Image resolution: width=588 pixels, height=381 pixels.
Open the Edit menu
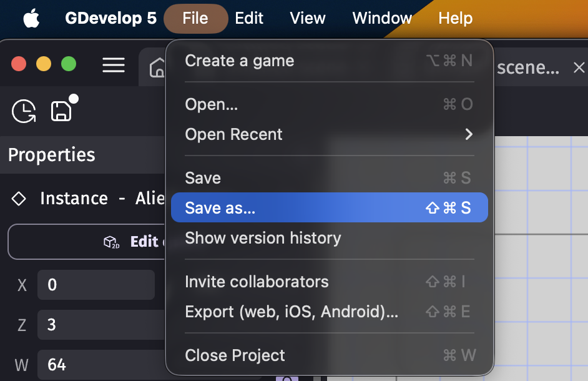249,19
